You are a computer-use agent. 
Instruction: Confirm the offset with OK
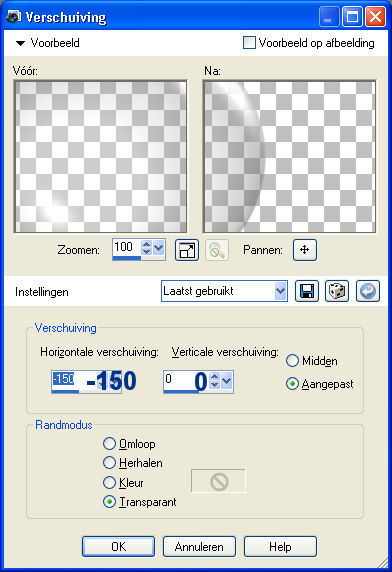(119, 546)
